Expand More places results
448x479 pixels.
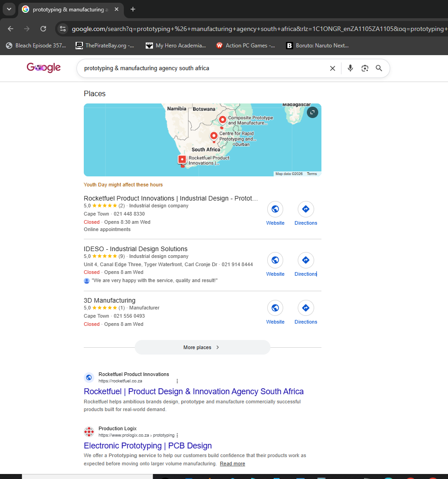pyautogui.click(x=202, y=347)
